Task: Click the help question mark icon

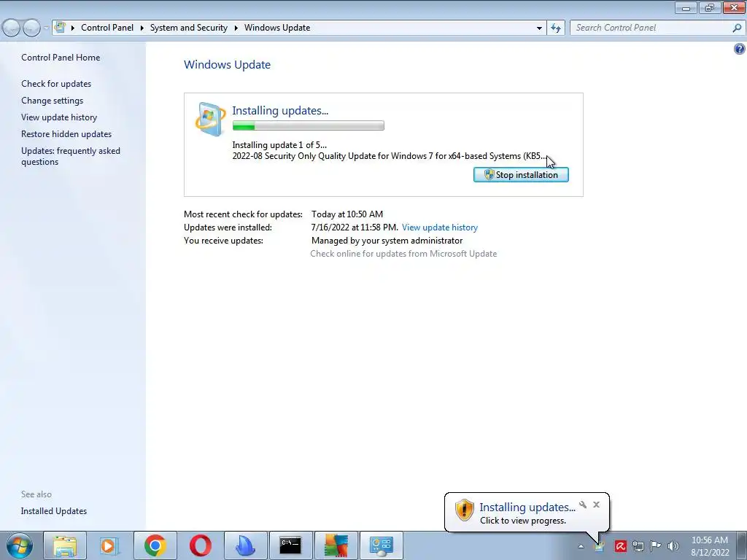Action: pyautogui.click(x=740, y=49)
